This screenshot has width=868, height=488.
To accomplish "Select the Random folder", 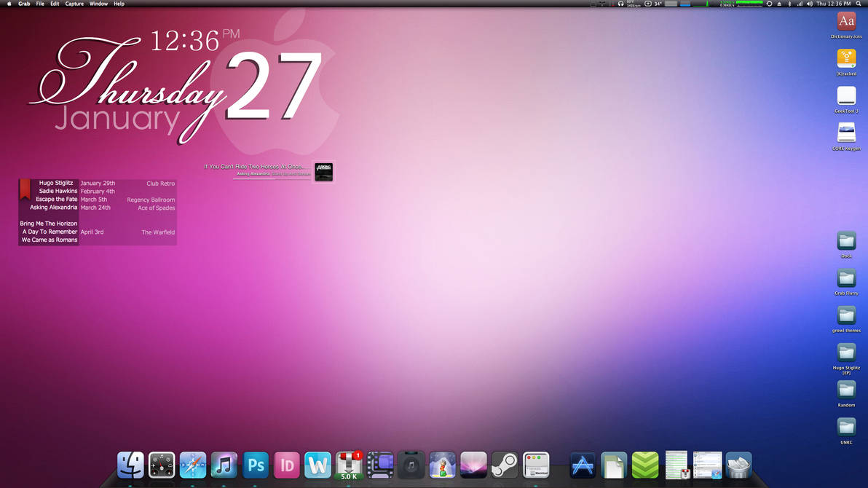I will pyautogui.click(x=846, y=393).
